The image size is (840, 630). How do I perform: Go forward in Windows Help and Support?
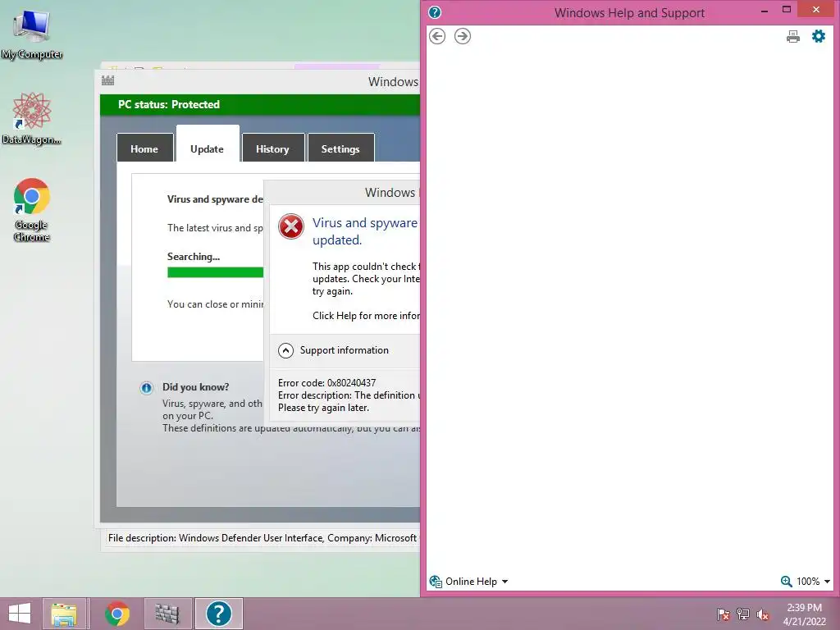click(463, 36)
